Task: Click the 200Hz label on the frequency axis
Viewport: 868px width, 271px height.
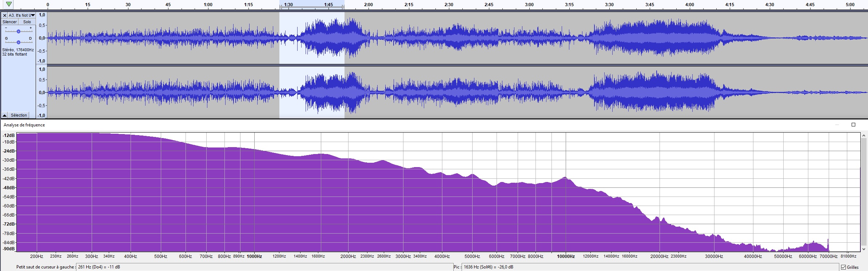Action: coord(36,256)
